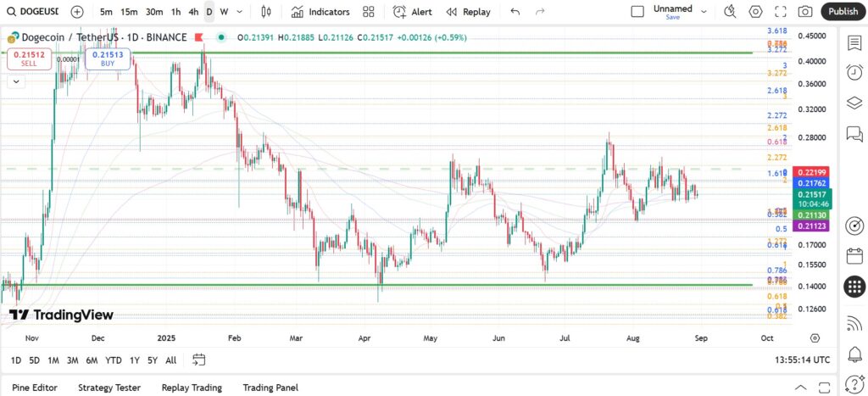Open the Alert creation dialog
This screenshot has width=868, height=396.
point(413,12)
